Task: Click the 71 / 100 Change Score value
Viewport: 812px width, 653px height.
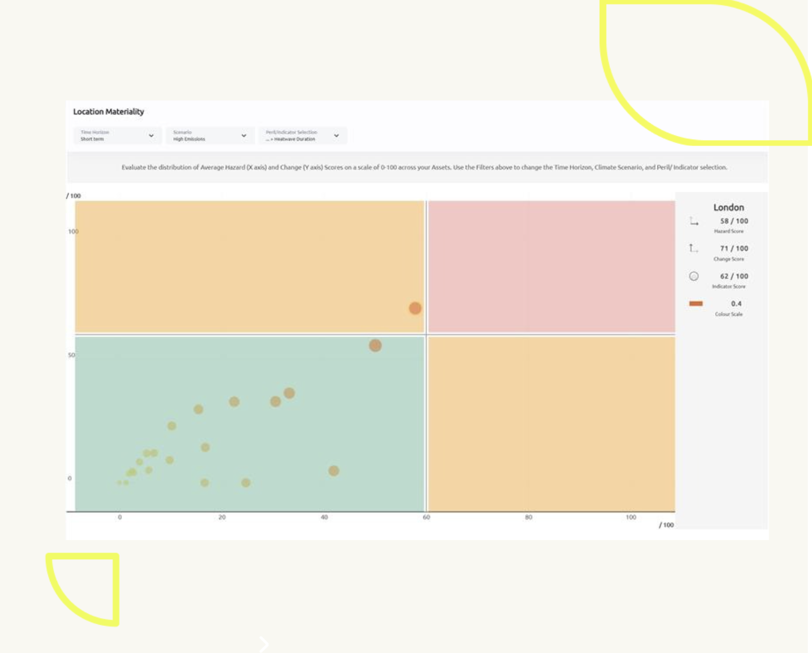Action: click(734, 248)
